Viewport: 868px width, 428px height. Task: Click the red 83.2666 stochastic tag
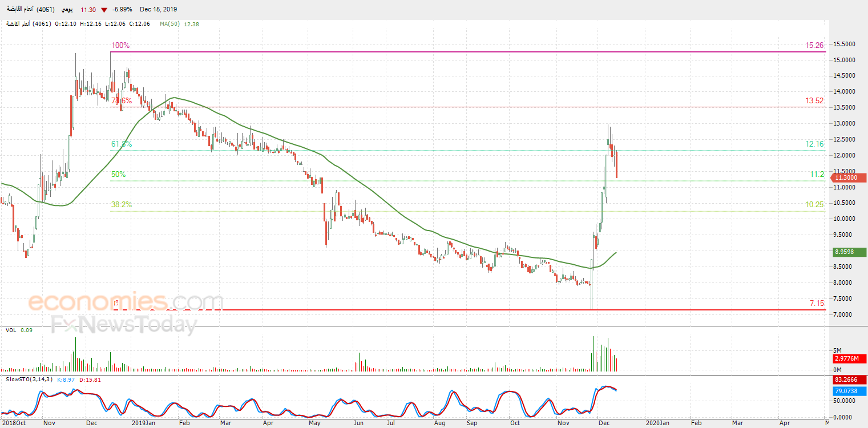click(850, 380)
